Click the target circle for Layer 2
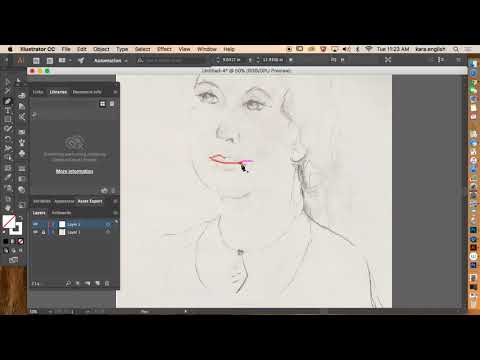480x360 pixels. point(108,224)
